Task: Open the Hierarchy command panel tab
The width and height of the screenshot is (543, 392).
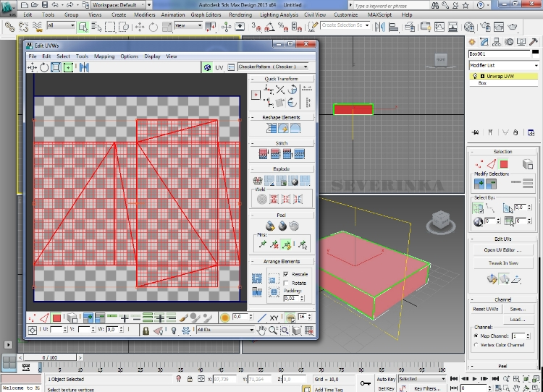Action: [497, 42]
